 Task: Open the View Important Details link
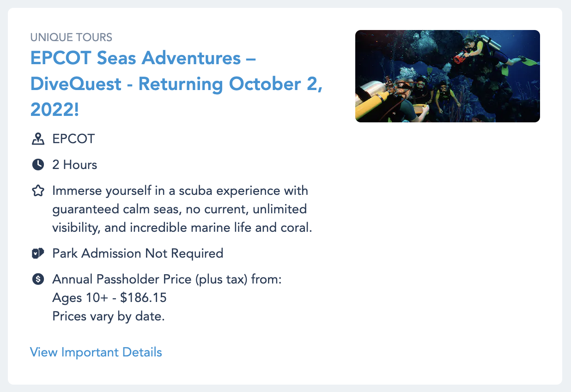(96, 352)
